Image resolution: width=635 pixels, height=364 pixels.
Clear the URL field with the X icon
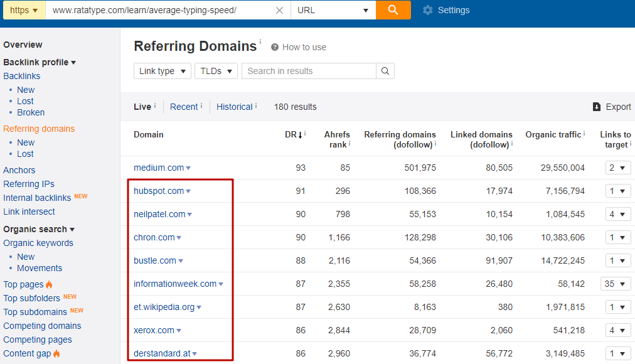[279, 10]
